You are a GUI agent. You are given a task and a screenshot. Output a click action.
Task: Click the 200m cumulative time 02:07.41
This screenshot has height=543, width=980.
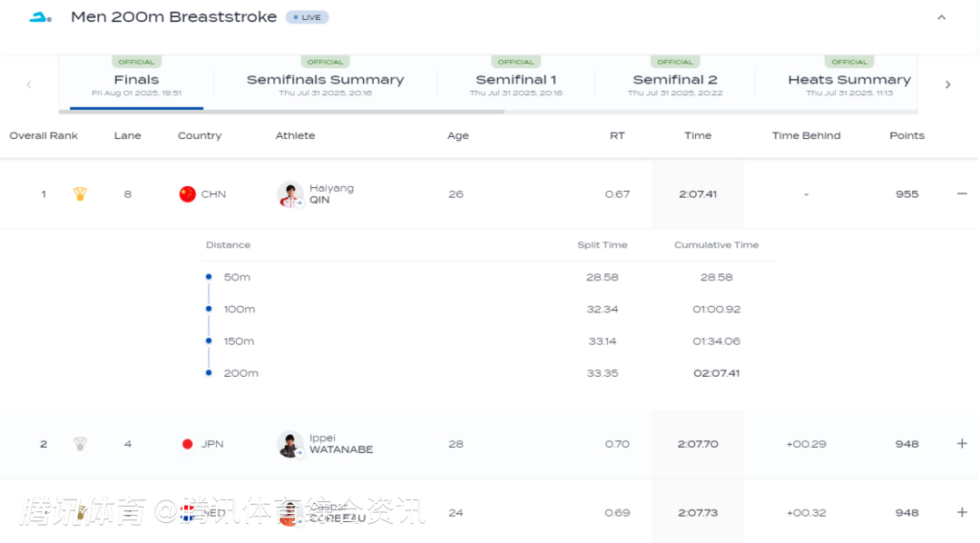[716, 373]
